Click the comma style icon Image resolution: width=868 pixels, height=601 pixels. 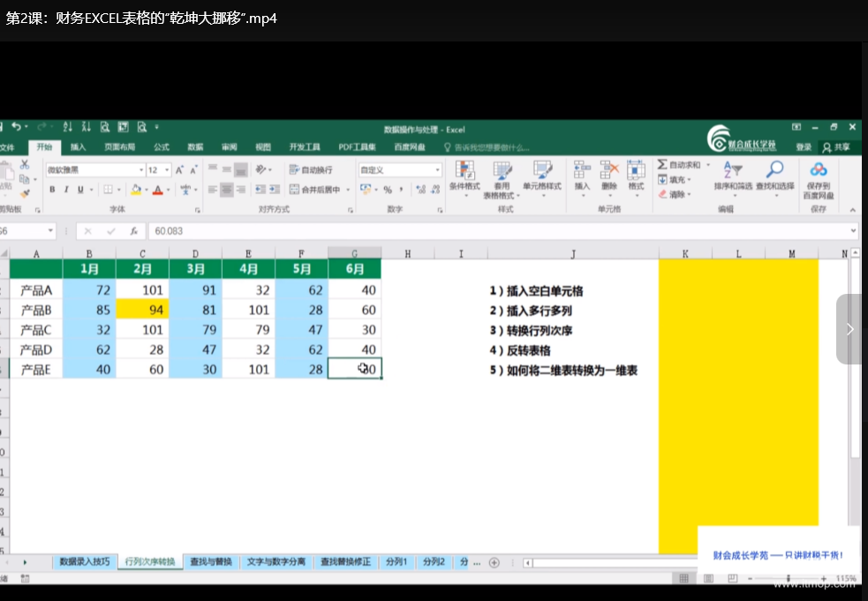402,189
